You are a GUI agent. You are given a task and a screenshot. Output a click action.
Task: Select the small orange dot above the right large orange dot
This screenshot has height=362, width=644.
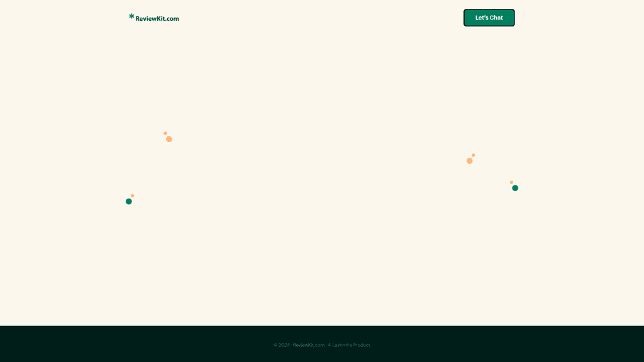pos(474,155)
